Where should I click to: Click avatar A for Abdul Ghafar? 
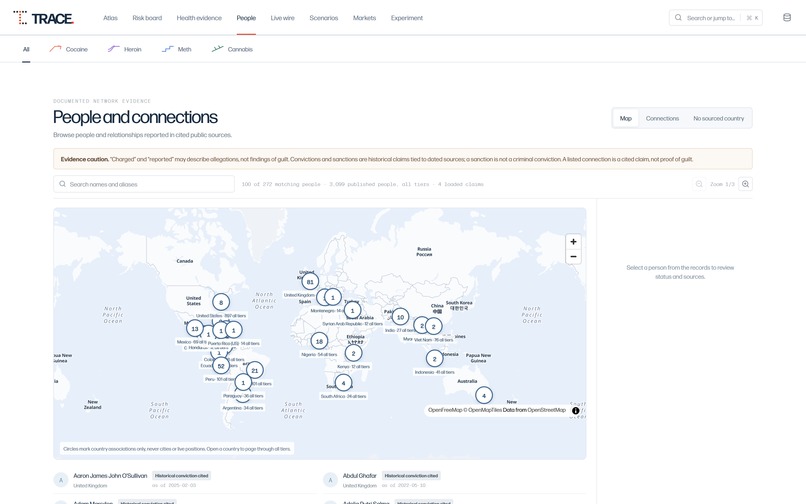[330, 480]
